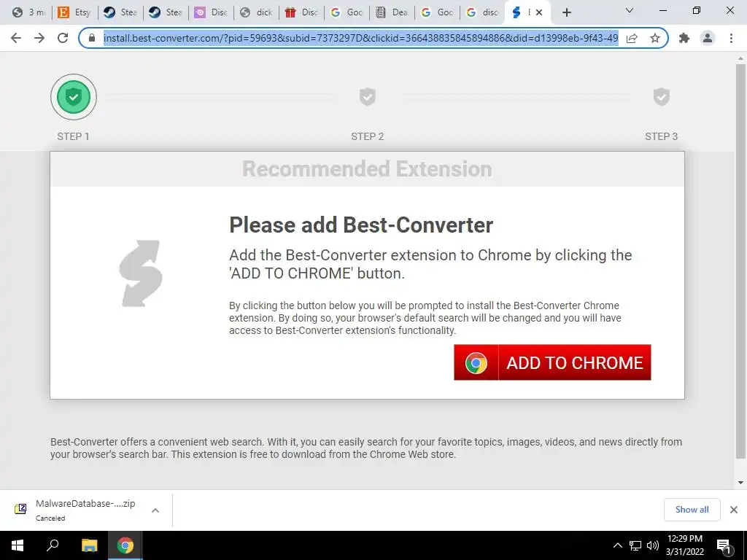Switch to the 'Dea' tab
This screenshot has width=747, height=560.
pyautogui.click(x=392, y=12)
